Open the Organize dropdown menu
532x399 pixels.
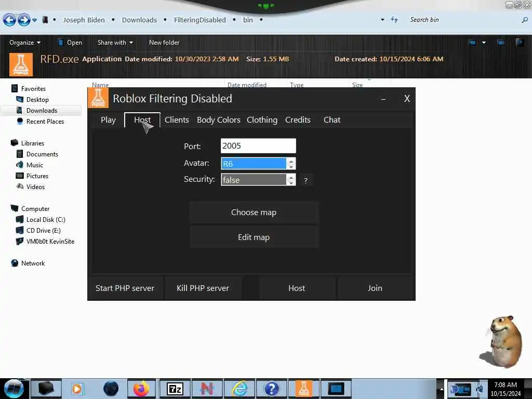(25, 43)
